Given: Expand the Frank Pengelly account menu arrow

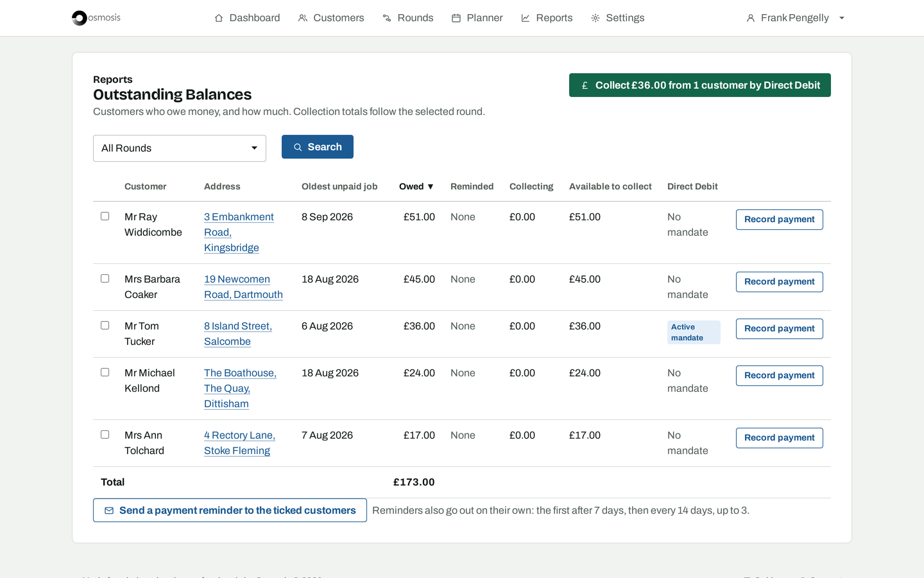Looking at the screenshot, I should [x=842, y=18].
